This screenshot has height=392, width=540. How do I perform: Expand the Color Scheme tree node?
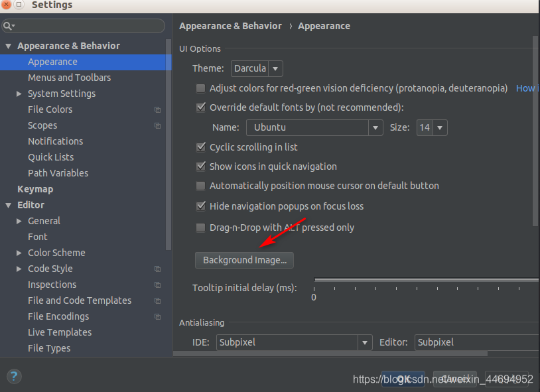coord(19,253)
